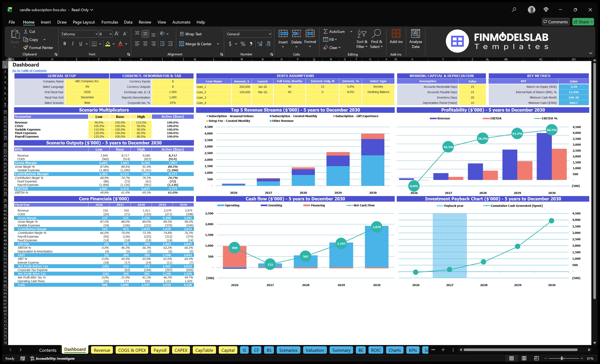The width and height of the screenshot is (600, 364).
Task: Activate the Format Painter
Action: click(x=38, y=48)
